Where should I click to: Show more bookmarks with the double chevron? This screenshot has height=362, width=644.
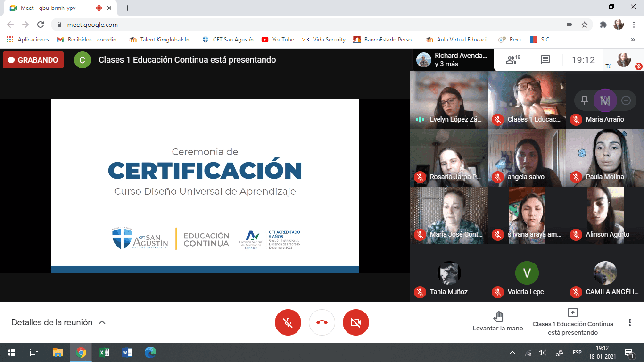coord(633,40)
